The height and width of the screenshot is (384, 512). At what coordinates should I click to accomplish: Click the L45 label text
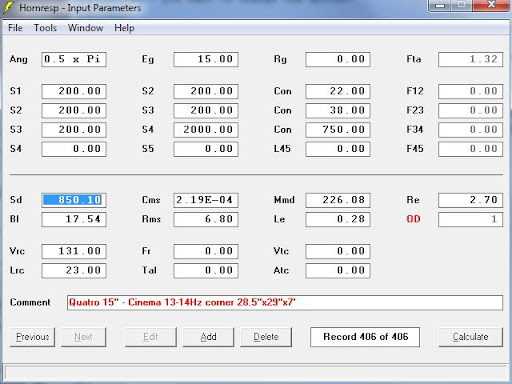282,149
